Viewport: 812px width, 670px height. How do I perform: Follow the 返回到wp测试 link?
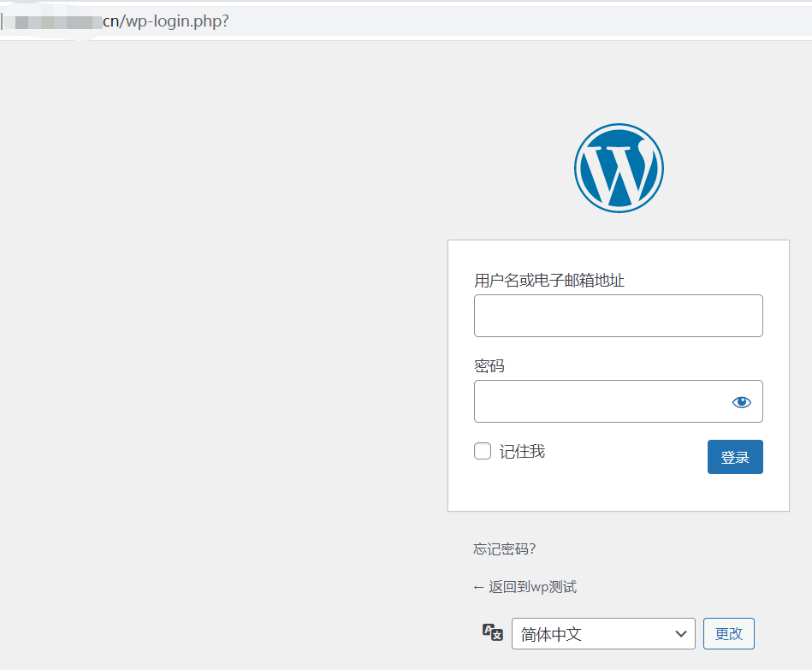(x=525, y=587)
